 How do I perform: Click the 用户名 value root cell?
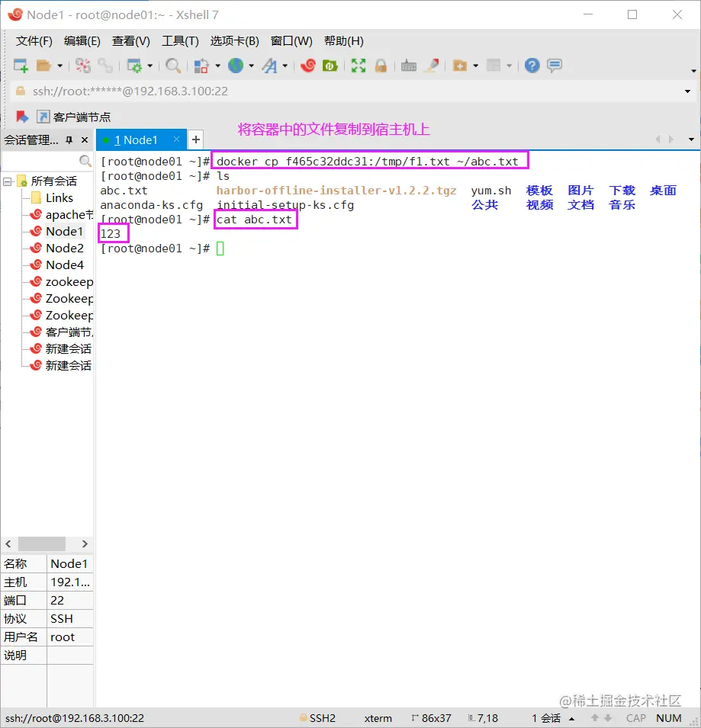pyautogui.click(x=70, y=637)
